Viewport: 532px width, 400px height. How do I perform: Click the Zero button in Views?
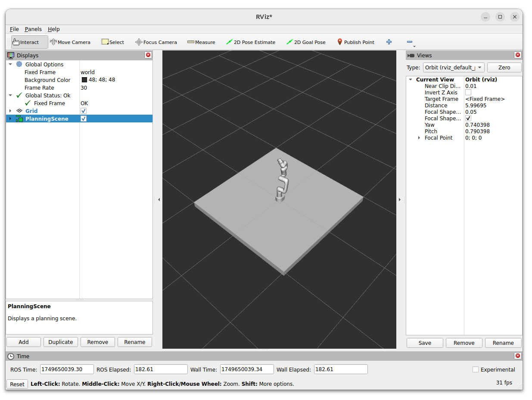point(504,68)
